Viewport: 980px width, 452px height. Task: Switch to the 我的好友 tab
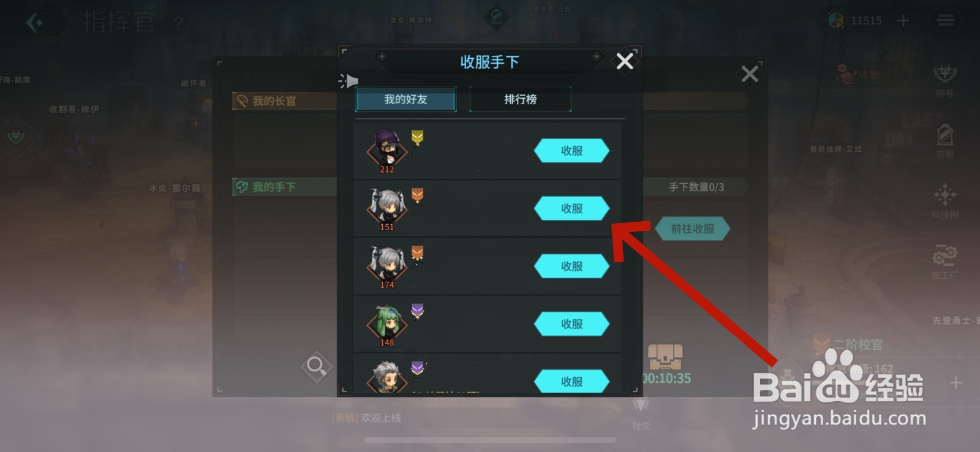405,99
